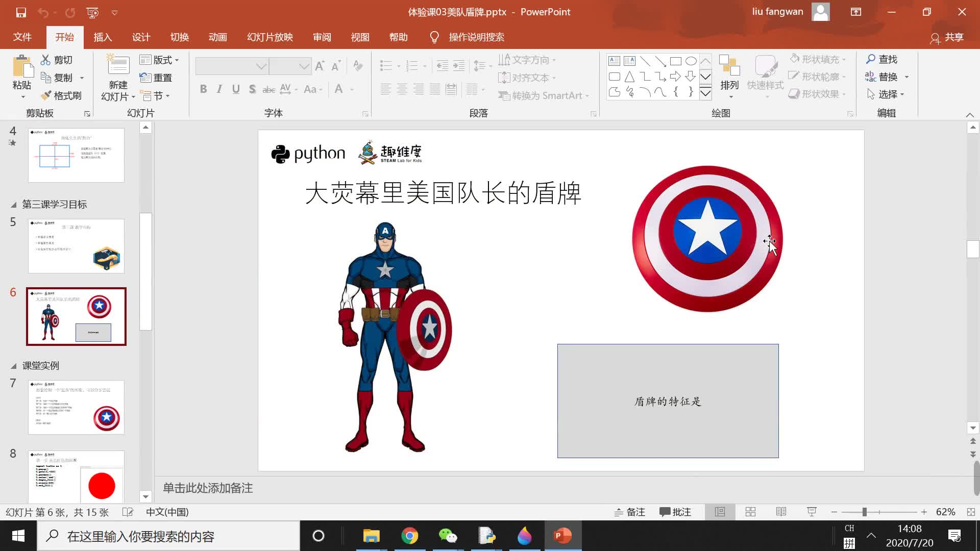Click the Find (查找) magnifier icon

pyautogui.click(x=871, y=60)
